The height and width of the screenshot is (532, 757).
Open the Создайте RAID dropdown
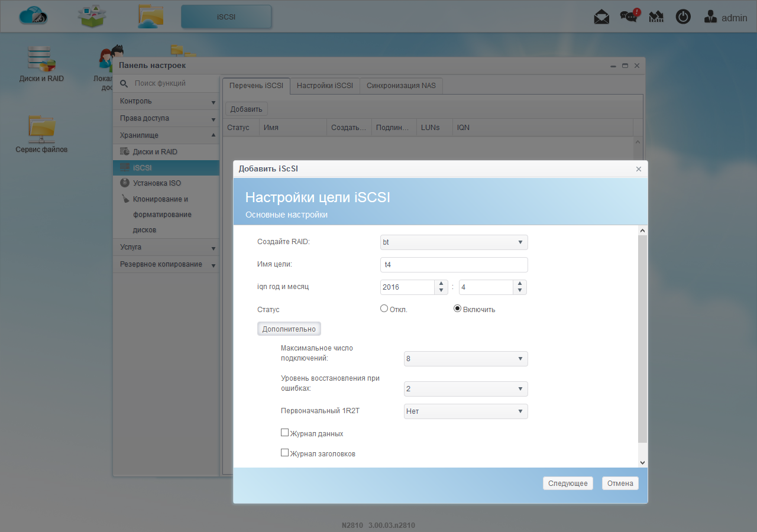pos(454,242)
